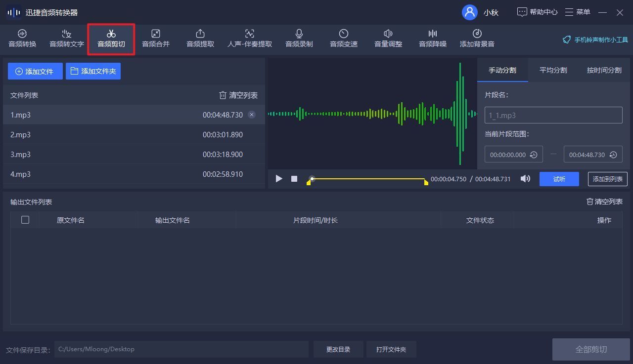Select 4.mp3 in the file list
This screenshot has width=633, height=364.
pos(134,174)
